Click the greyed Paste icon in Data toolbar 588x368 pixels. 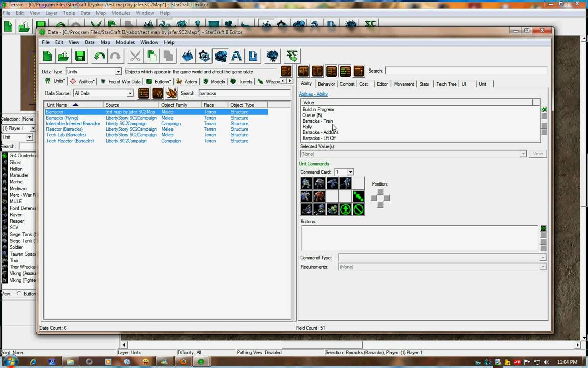(168, 56)
